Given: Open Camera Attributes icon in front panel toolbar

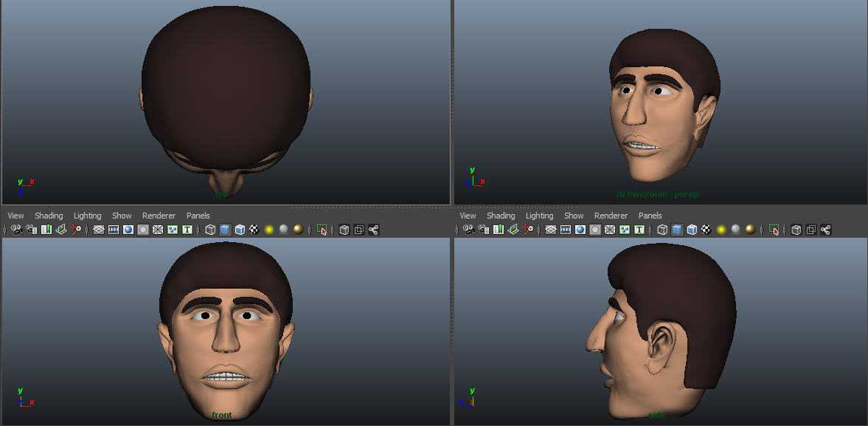Looking at the screenshot, I should pos(32,230).
